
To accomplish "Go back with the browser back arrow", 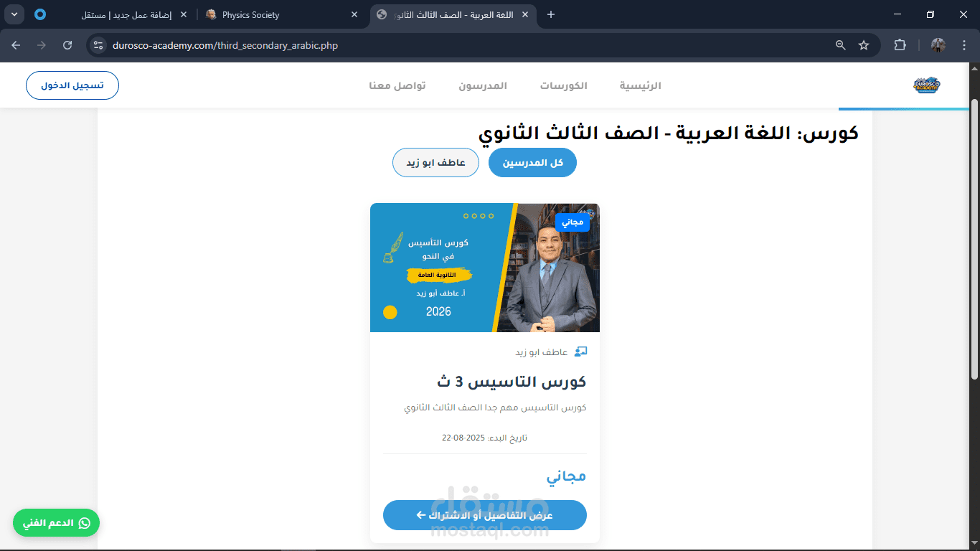I will (16, 45).
